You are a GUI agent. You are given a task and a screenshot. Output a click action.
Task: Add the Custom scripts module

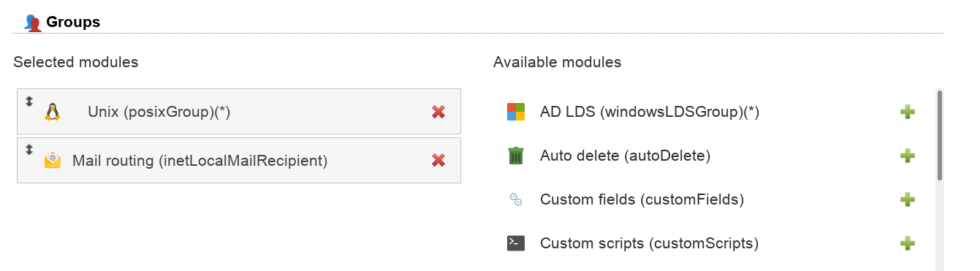pyautogui.click(x=908, y=243)
